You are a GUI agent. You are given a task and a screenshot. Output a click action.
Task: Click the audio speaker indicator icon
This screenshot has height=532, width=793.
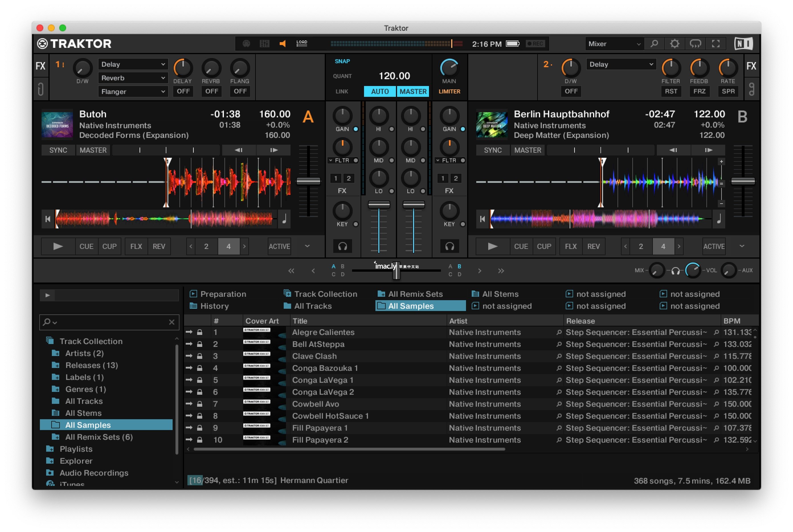pyautogui.click(x=283, y=43)
